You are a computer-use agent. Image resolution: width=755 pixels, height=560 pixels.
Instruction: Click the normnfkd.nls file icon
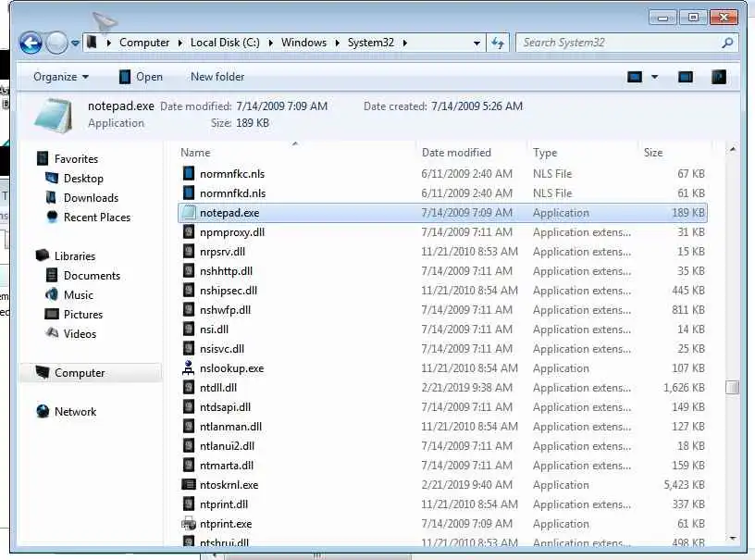[189, 193]
